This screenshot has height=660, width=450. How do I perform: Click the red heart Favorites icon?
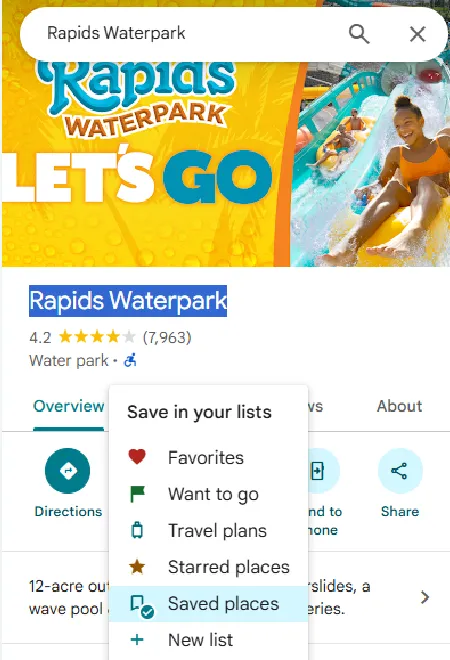137,457
